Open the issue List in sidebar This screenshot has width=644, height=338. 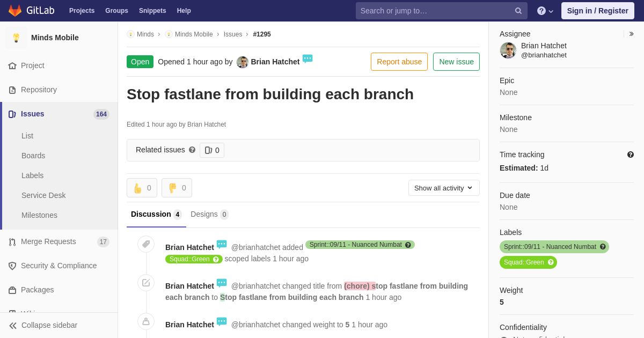click(27, 136)
